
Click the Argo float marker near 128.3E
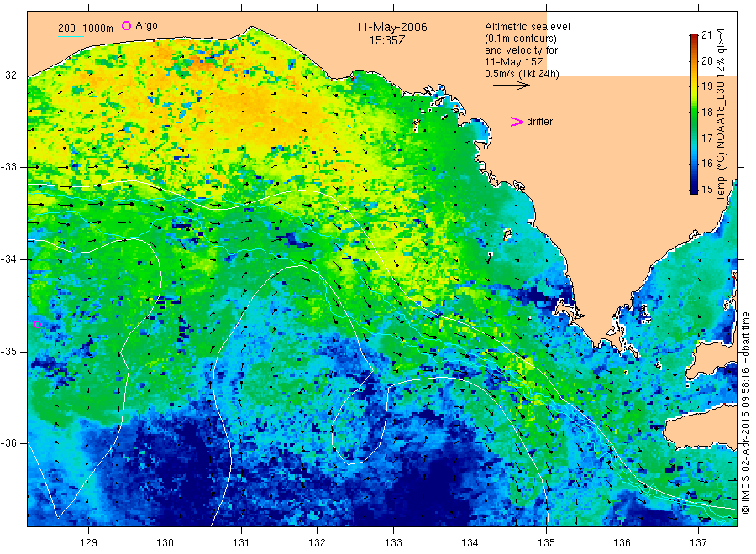click(38, 324)
